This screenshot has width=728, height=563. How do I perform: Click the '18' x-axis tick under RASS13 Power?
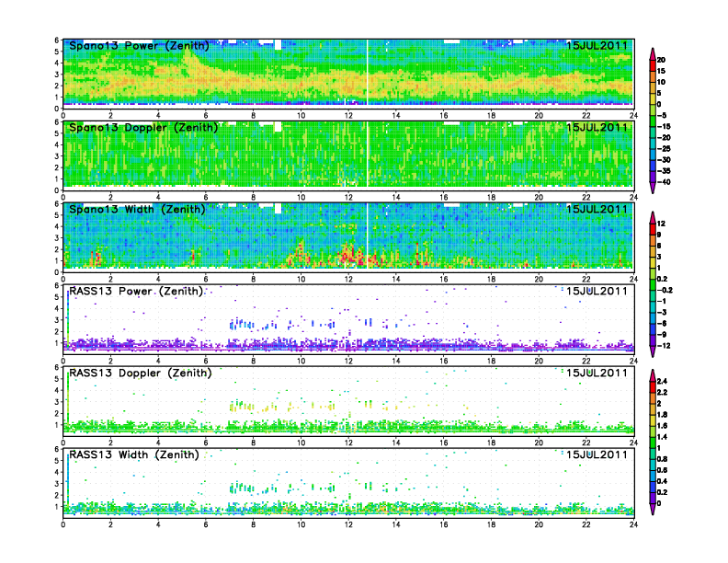point(491,361)
